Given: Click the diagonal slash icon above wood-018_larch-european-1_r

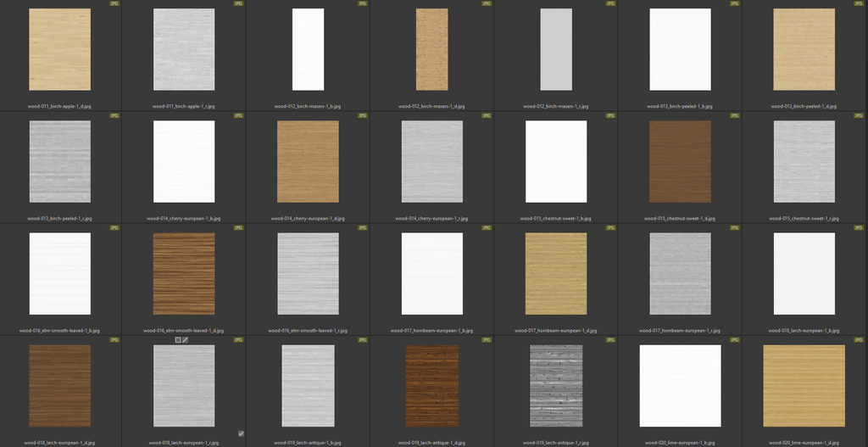Looking at the screenshot, I should [185, 339].
